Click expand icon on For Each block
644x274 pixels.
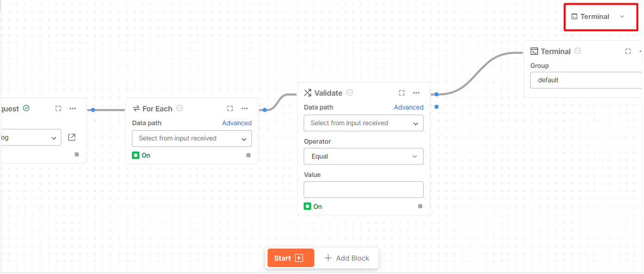coord(230,109)
